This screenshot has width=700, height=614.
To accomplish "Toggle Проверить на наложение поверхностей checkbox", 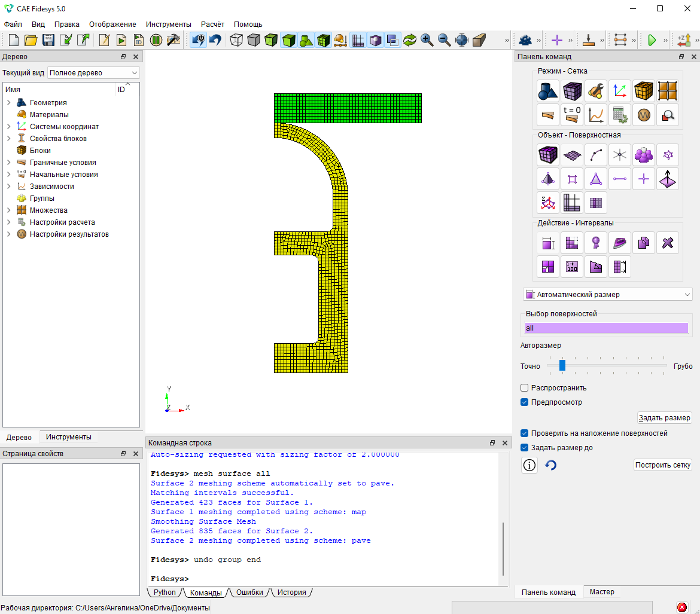I will coord(525,433).
